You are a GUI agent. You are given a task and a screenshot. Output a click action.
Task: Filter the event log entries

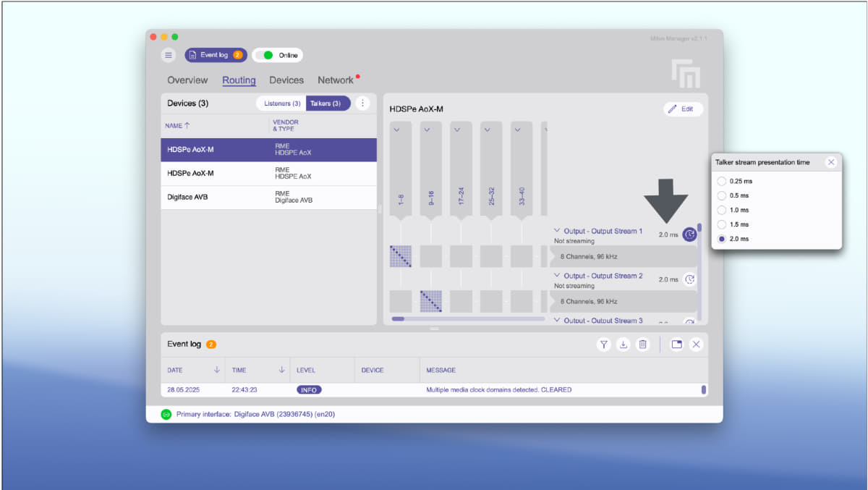pos(604,345)
